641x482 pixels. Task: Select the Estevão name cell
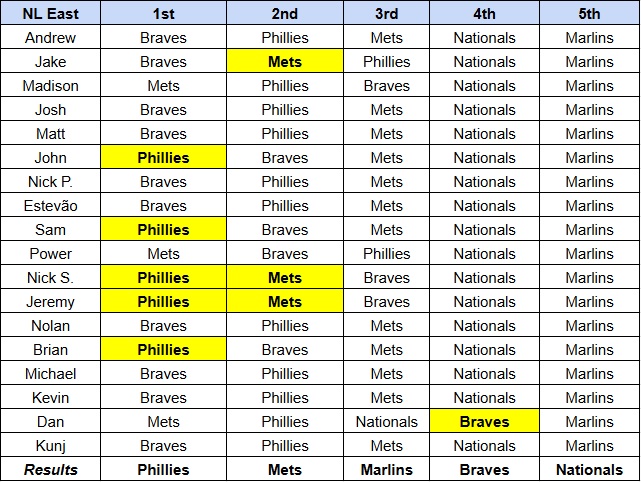point(50,206)
